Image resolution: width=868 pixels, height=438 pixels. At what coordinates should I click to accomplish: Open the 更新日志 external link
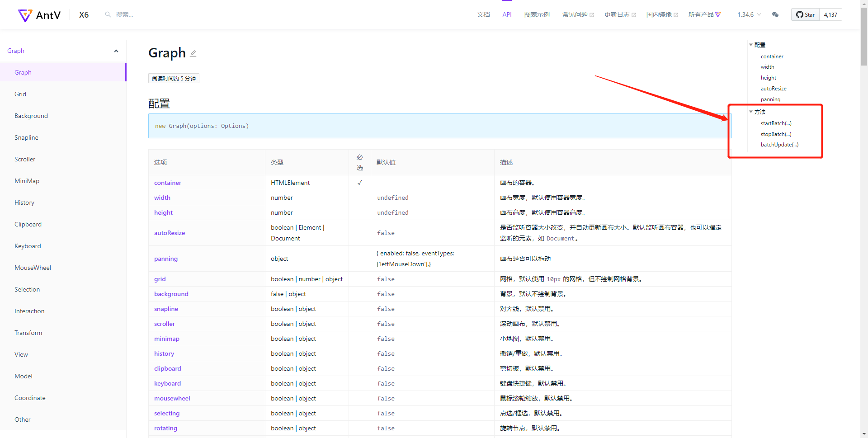click(620, 14)
